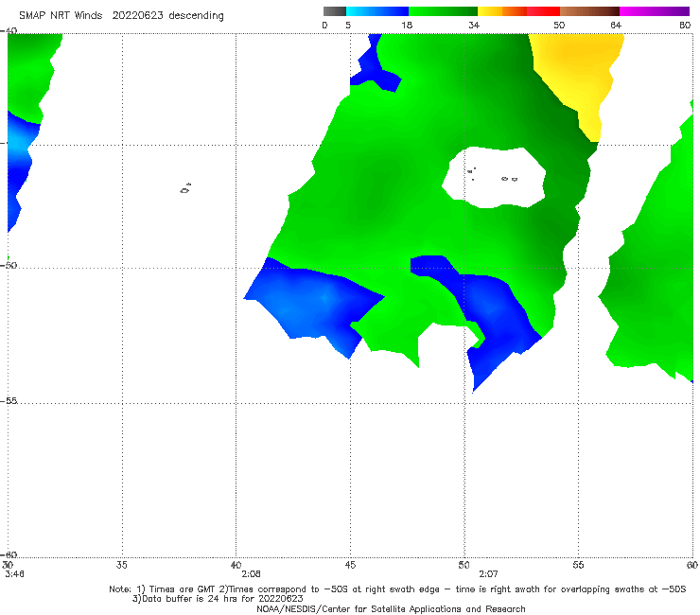
Task: Pick the yellow-orange segment of the color bar
Action: 501,11
